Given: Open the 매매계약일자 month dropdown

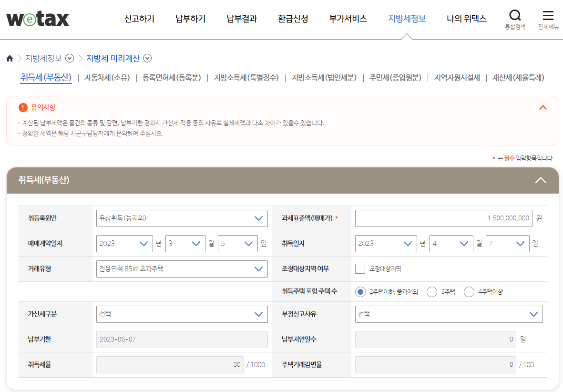Looking at the screenshot, I should point(185,244).
